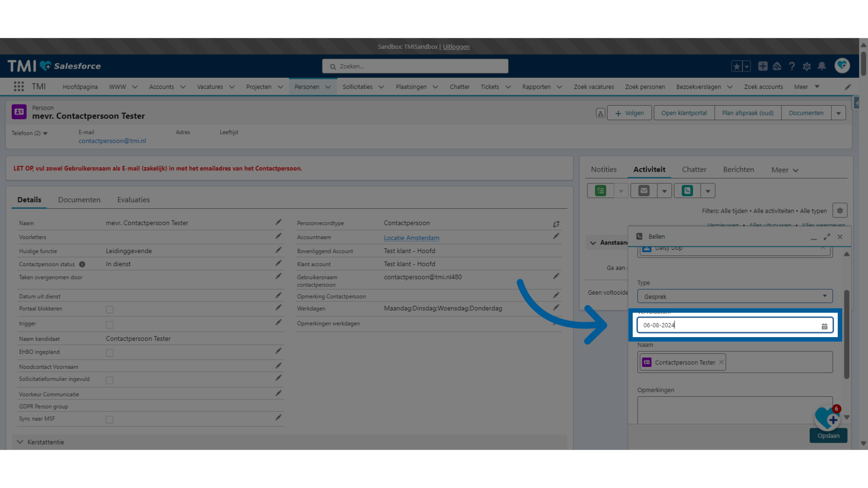This screenshot has width=868, height=488.
Task: Click the Open klantportaal button
Action: click(x=684, y=113)
